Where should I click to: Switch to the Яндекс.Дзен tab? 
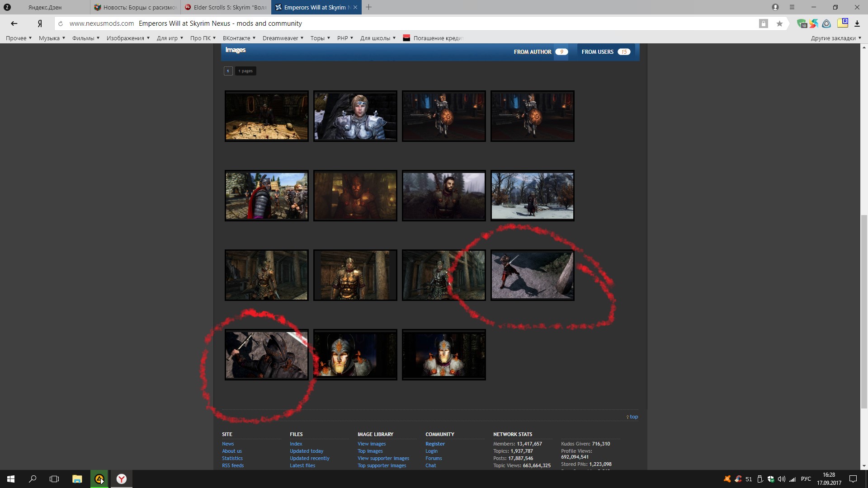pos(45,7)
